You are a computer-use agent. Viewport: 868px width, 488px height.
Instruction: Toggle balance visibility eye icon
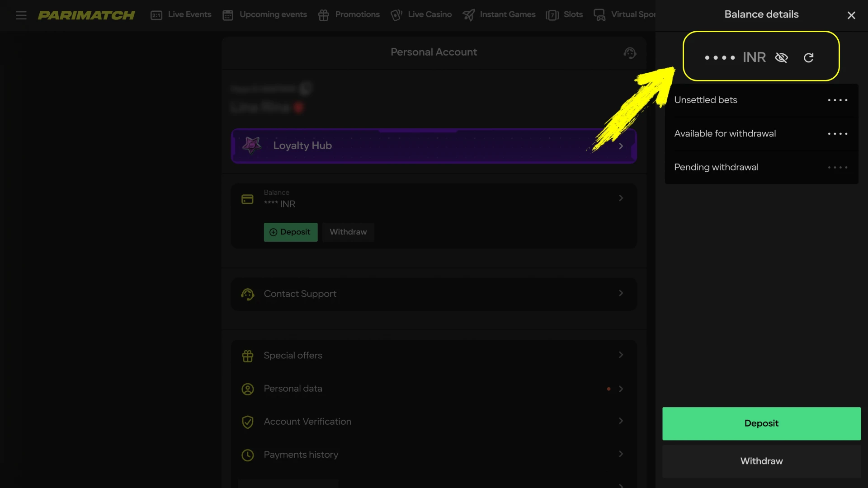[781, 58]
